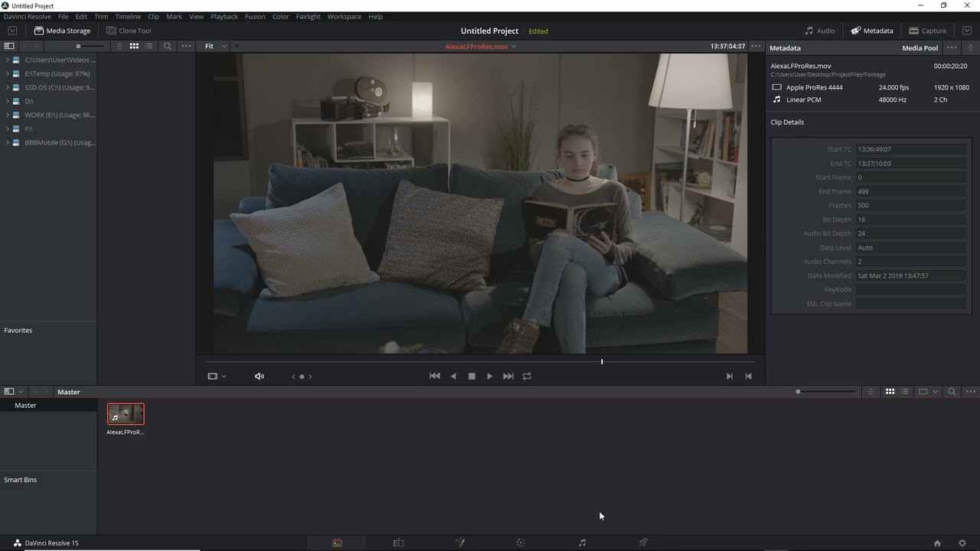
Task: Mute viewer audio speaker icon
Action: [260, 376]
